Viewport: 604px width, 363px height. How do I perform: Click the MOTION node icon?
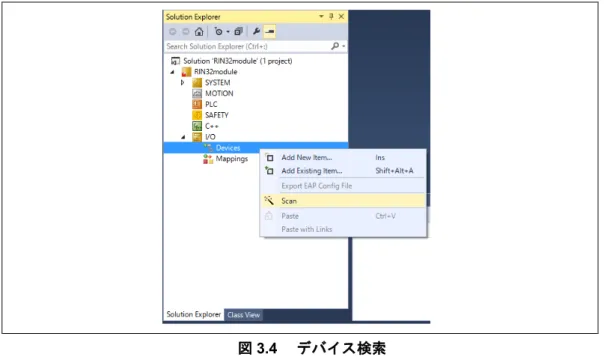pos(197,93)
